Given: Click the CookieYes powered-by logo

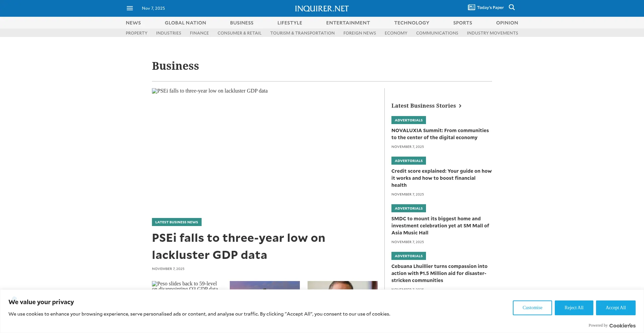Looking at the screenshot, I should (622, 326).
